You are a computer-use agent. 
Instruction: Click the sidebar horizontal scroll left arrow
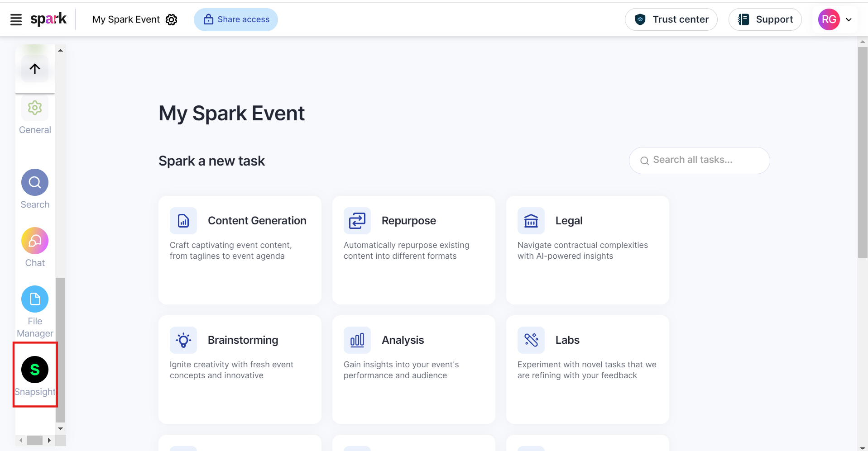click(21, 440)
